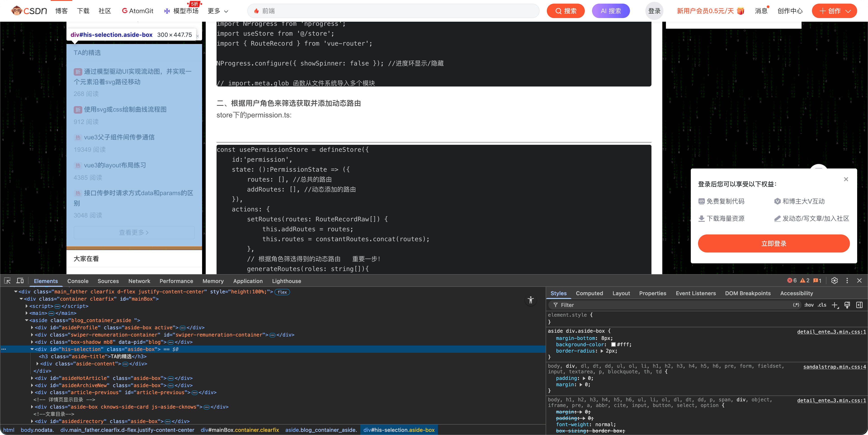The height and width of the screenshot is (435, 868).
Task: Click the 查看更多 button
Action: click(x=134, y=233)
